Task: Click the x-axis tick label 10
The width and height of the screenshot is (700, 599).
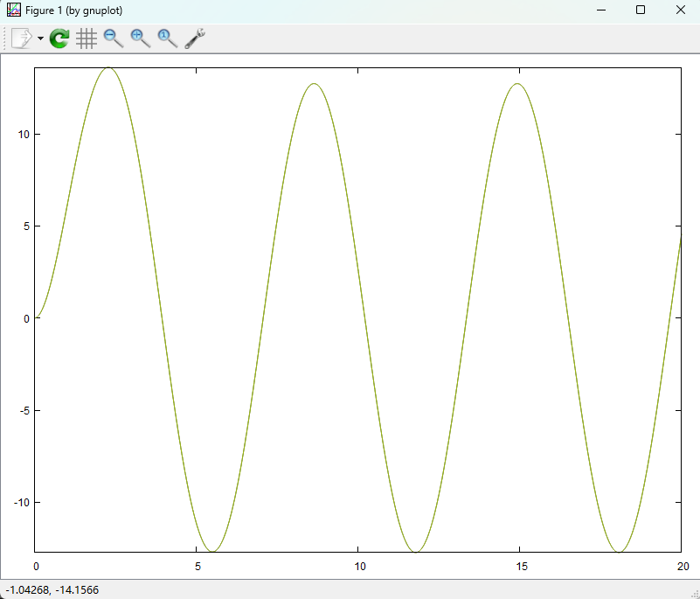Action: (x=358, y=566)
